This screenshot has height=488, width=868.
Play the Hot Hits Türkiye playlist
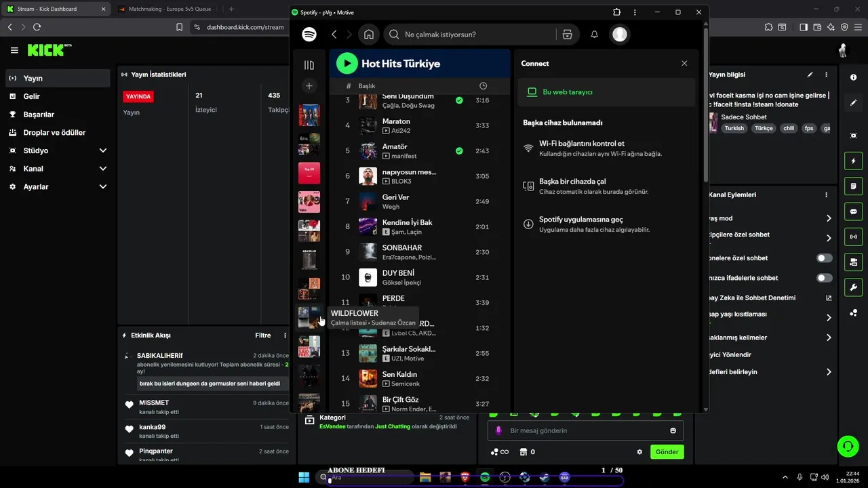click(347, 64)
